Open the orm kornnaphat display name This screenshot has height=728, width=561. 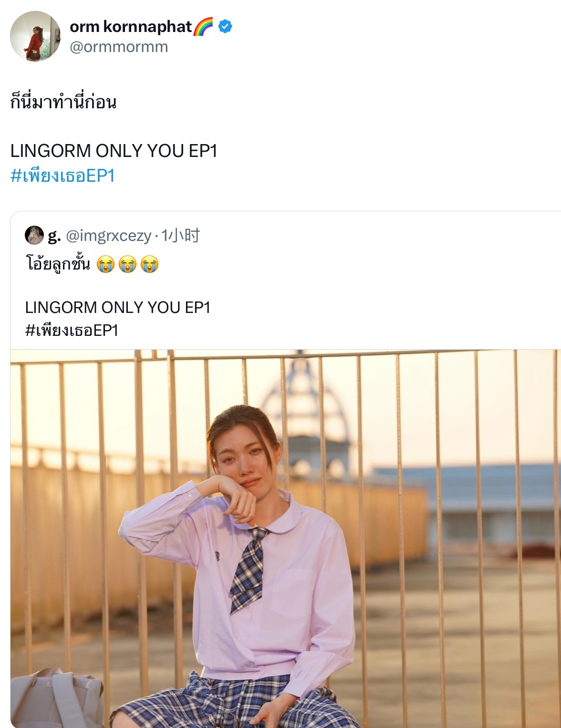tap(131, 27)
